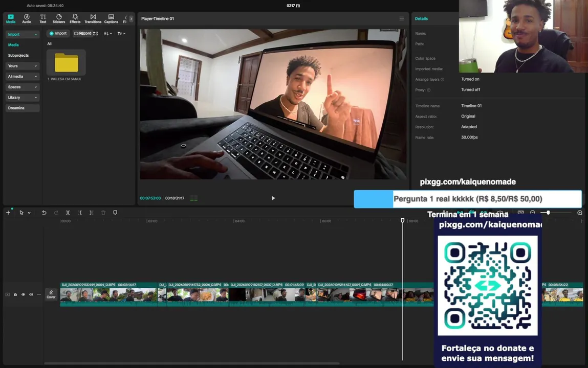The image size is (588, 368).
Task: Open the Audio tab
Action: pos(27,19)
